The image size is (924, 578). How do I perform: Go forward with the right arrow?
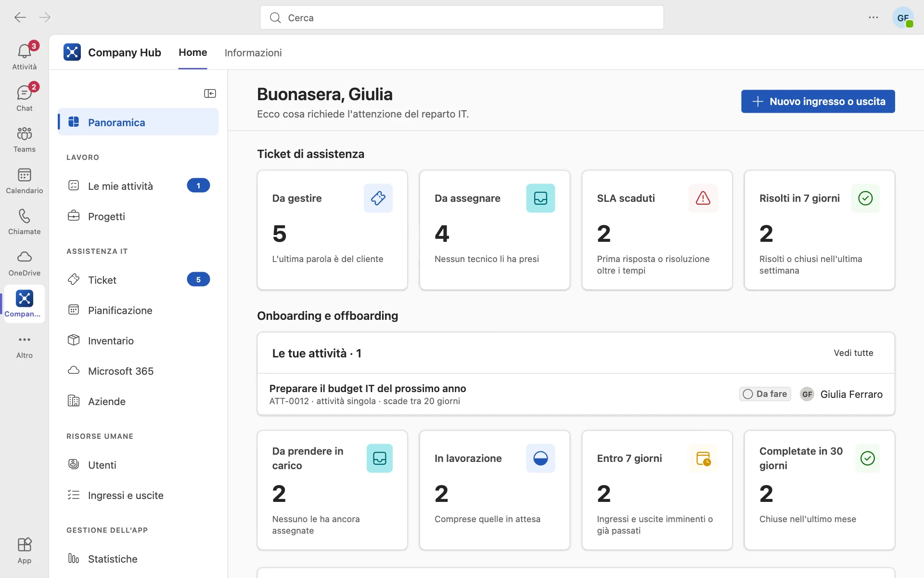coord(45,18)
